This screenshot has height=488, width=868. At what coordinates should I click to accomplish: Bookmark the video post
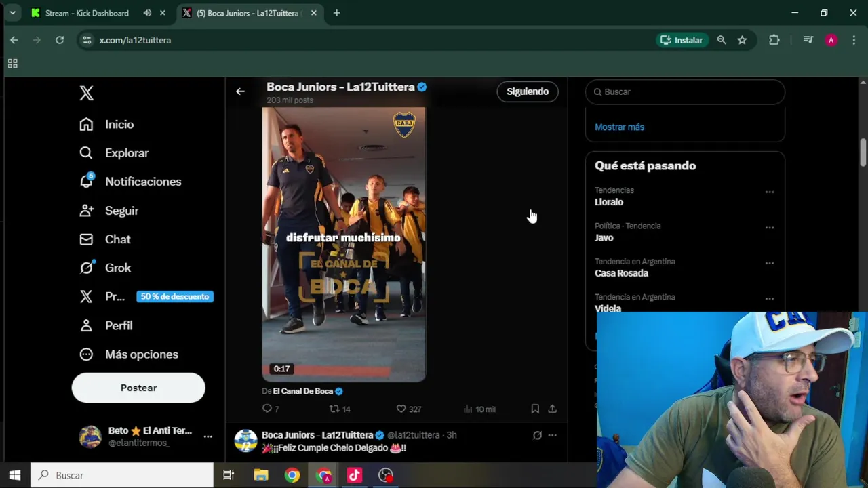coord(535,409)
